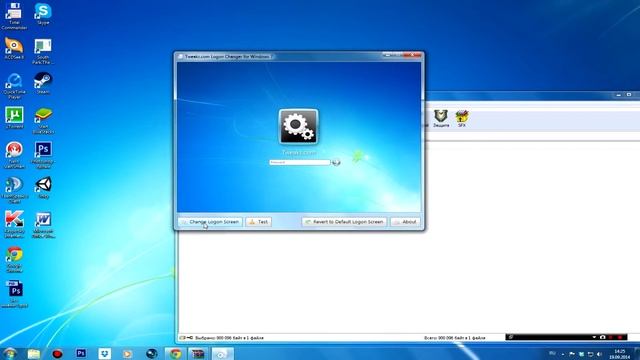The image size is (640, 360).
Task: Click the taskbar clock showing 14:25
Action: point(620,354)
